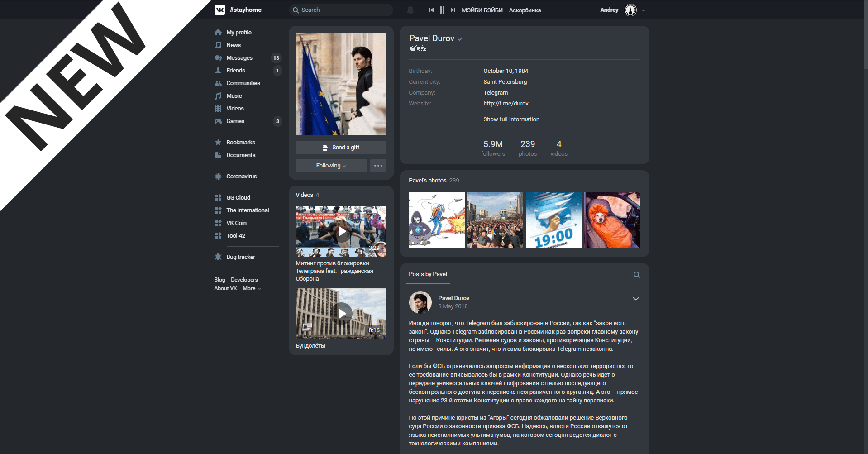Open the News feed
The height and width of the screenshot is (454, 868).
coord(234,45)
